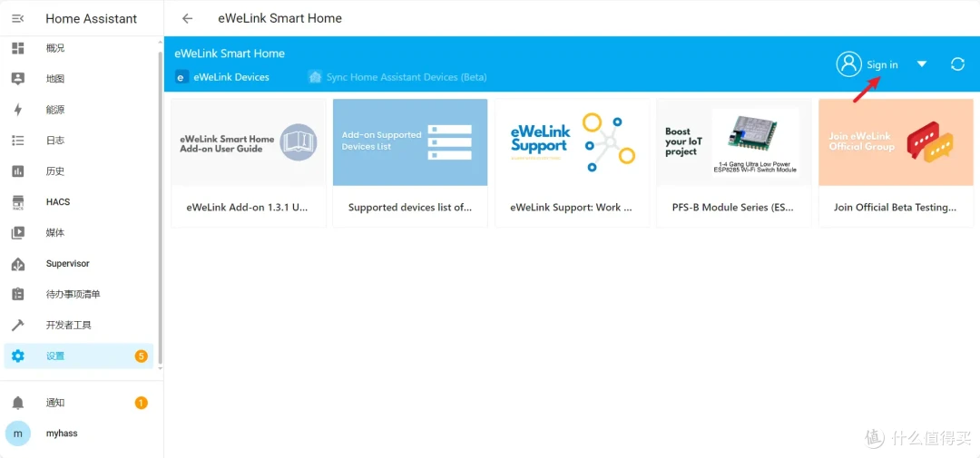
Task: Open eWeLink Support: Work ... article
Action: [x=572, y=208]
